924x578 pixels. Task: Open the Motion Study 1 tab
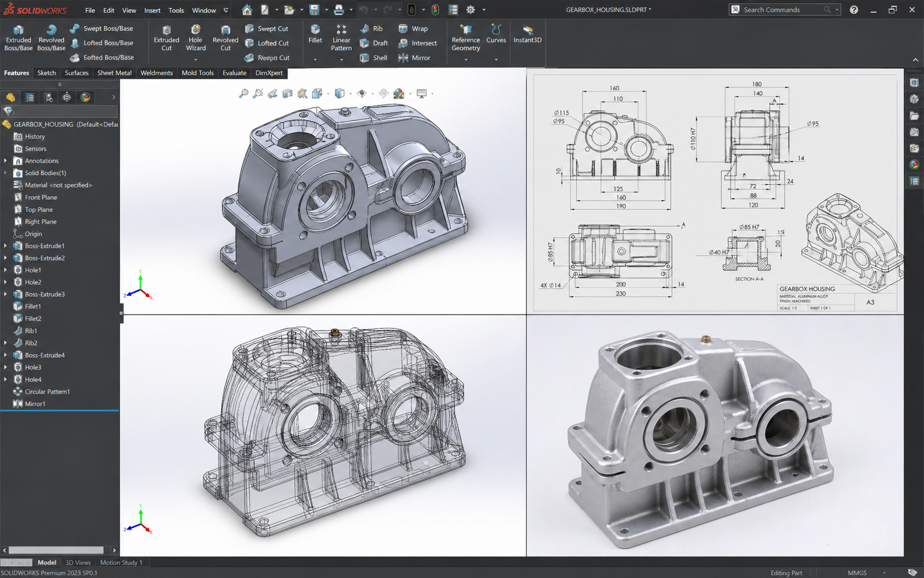[x=121, y=562]
